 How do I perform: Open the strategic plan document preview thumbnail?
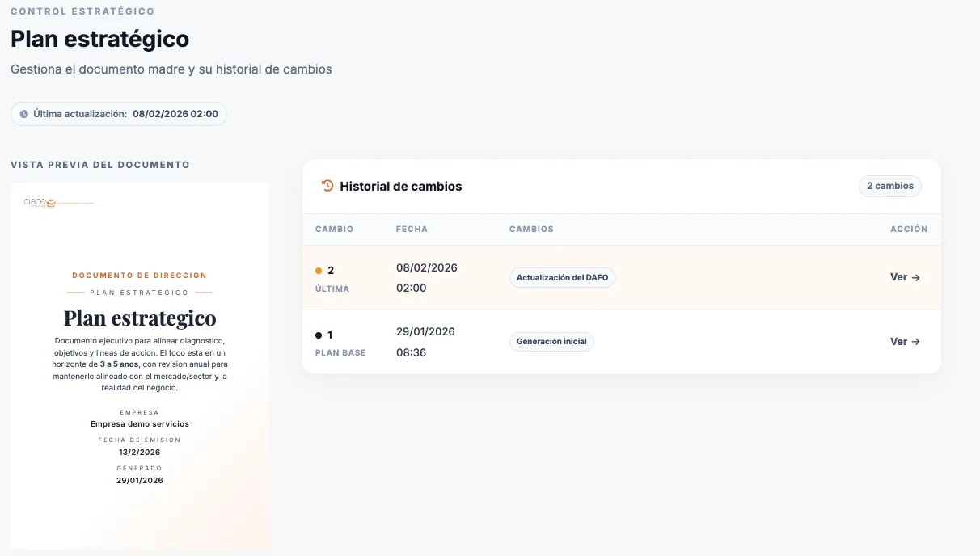(x=139, y=364)
